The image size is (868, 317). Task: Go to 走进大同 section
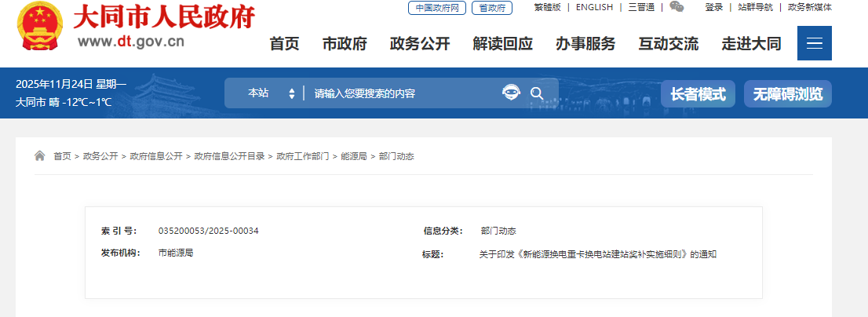click(751, 44)
